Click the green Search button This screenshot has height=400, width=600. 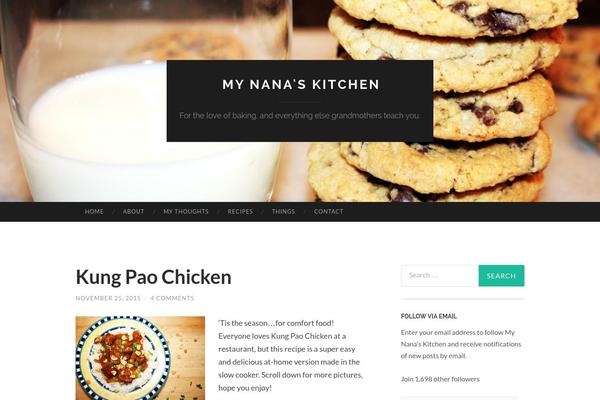click(x=501, y=276)
